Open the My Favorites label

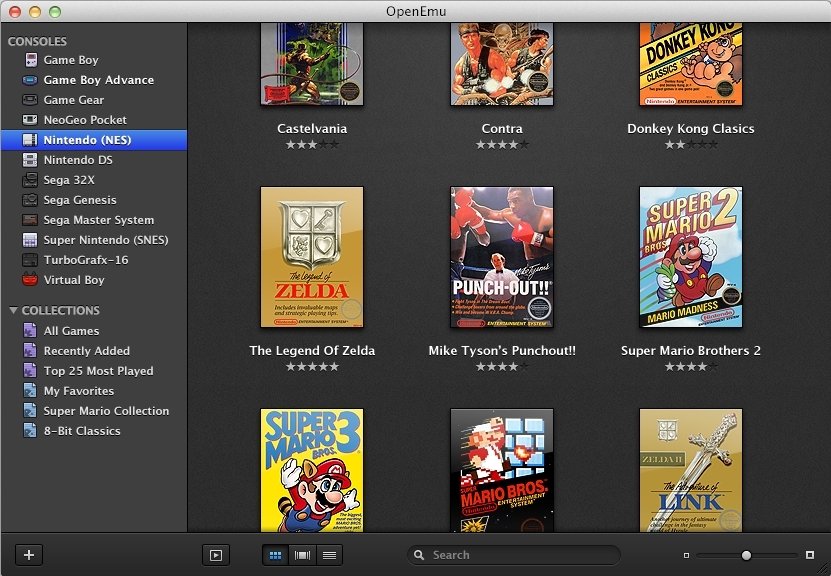(x=78, y=391)
